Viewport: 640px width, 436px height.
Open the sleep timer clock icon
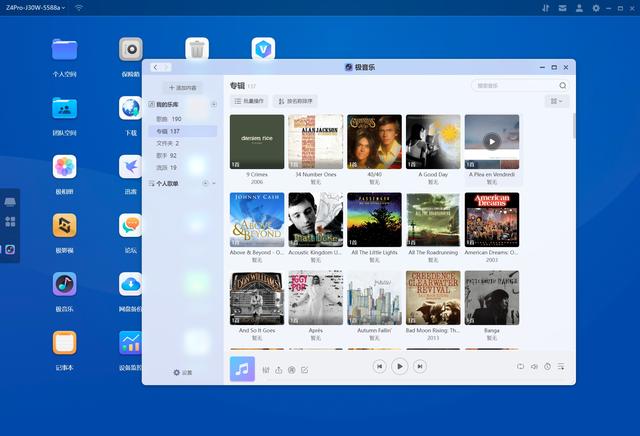(547, 367)
